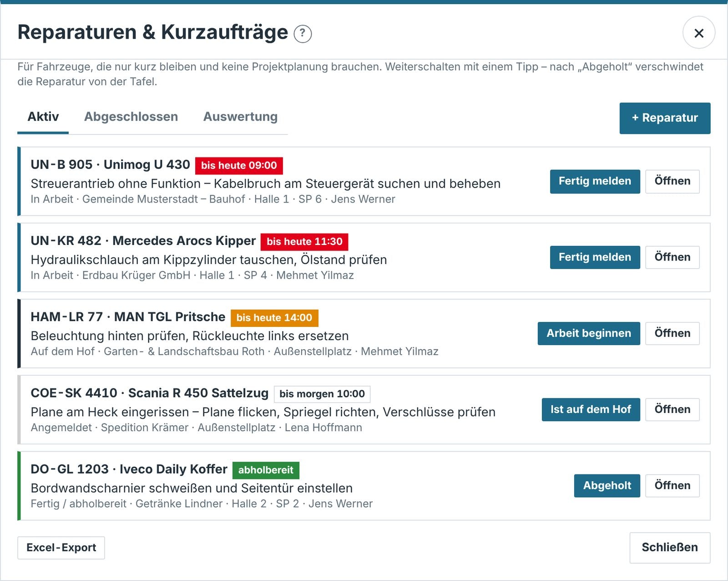Click the Excel-Export button
Screen dimensions: 728x581
tap(61, 548)
